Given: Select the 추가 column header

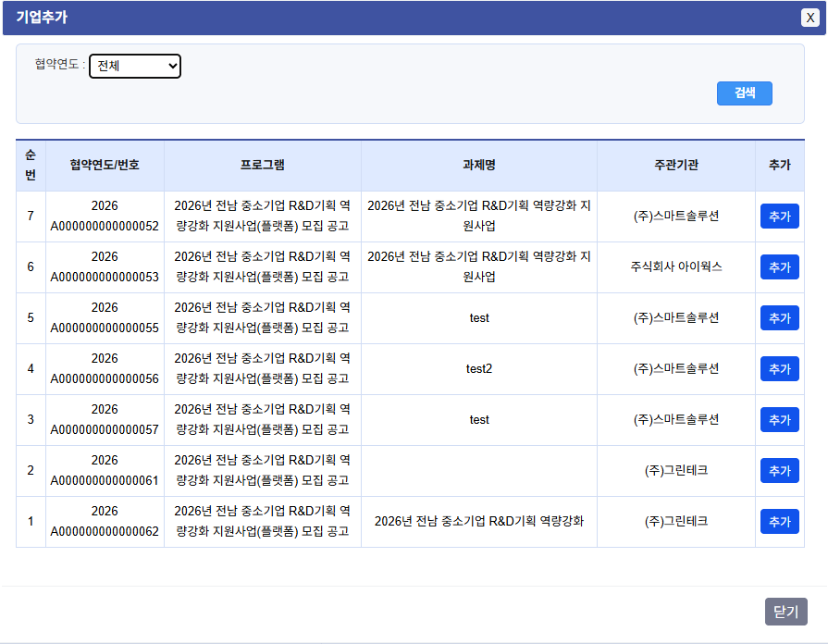Looking at the screenshot, I should click(x=779, y=165).
